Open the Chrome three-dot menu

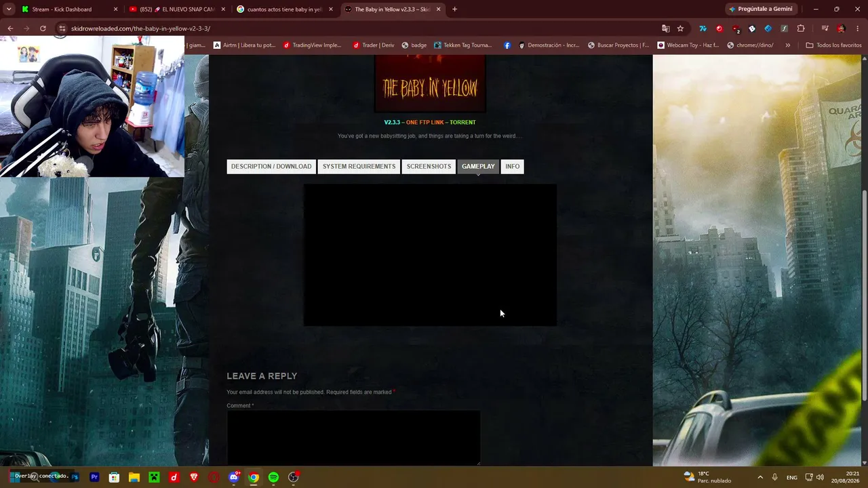coord(857,28)
